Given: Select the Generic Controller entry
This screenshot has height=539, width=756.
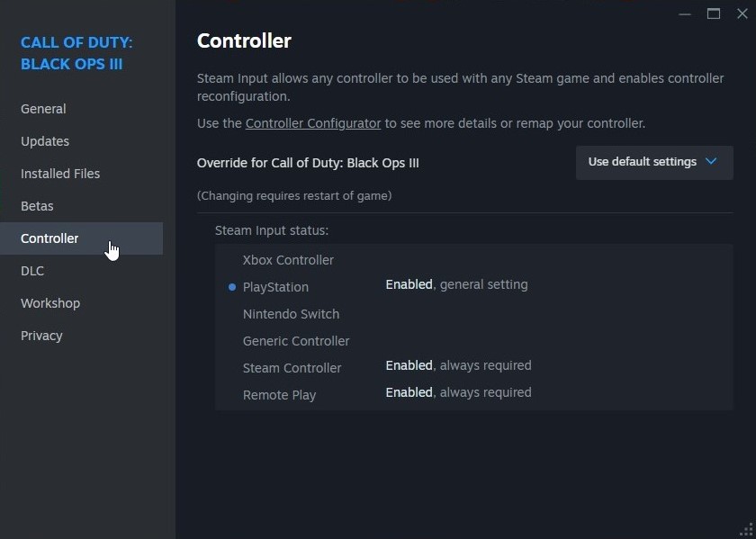Looking at the screenshot, I should tap(296, 341).
